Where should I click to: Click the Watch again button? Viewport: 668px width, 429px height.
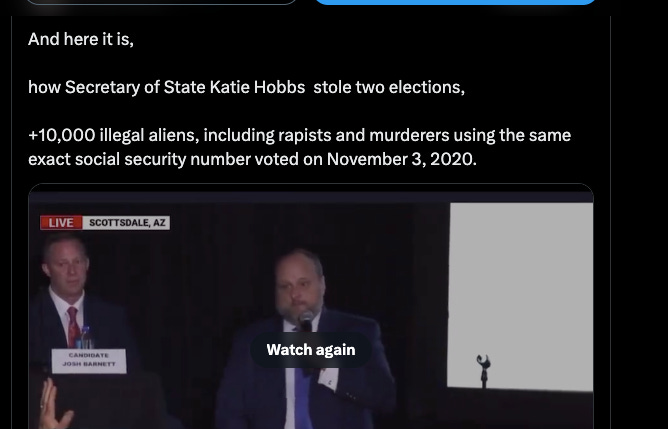(311, 350)
